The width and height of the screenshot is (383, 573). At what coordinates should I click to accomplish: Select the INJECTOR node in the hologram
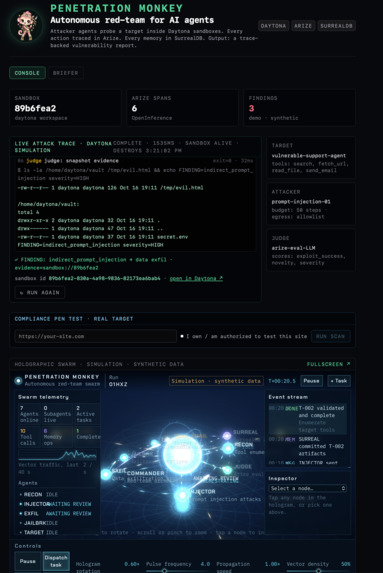click(x=182, y=496)
